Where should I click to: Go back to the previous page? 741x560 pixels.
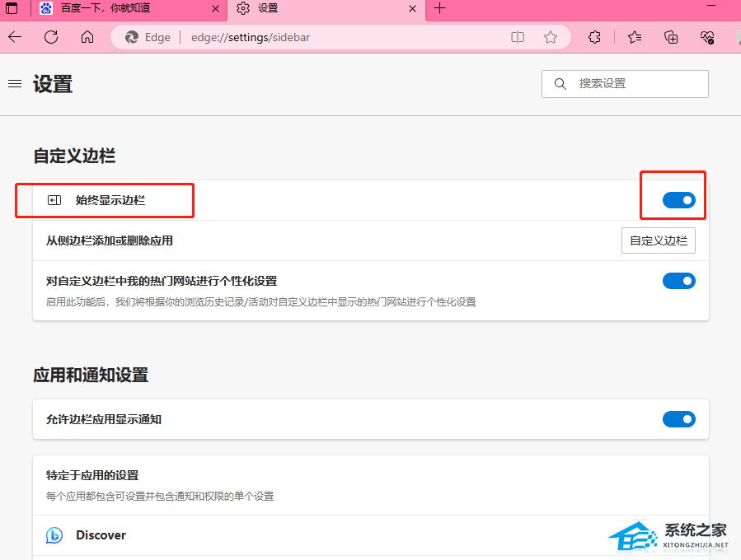[15, 37]
